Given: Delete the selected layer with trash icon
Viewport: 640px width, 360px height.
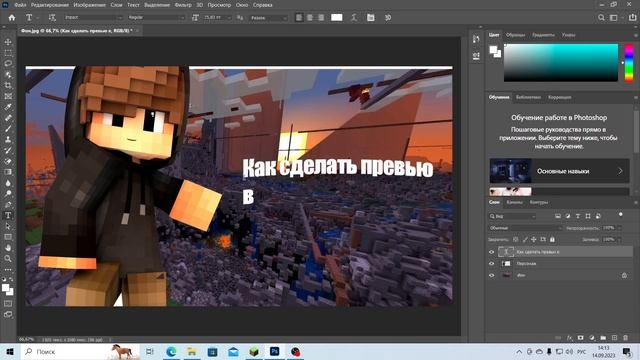Looking at the screenshot, I should (625, 338).
